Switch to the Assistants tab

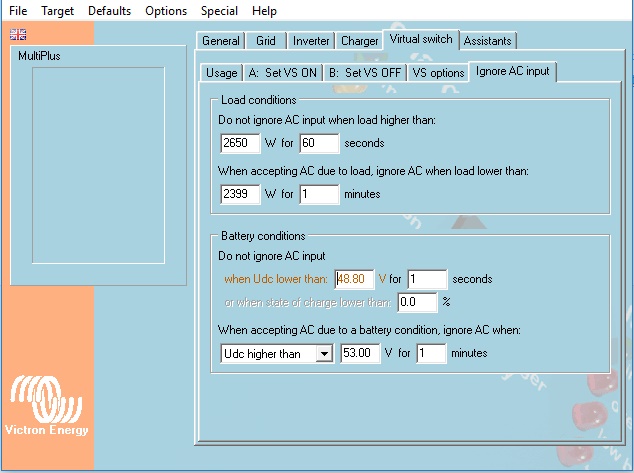488,41
